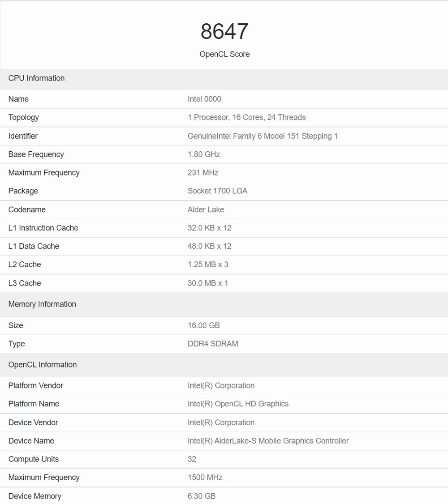Select the 6.30 GB device memory value

pos(201,496)
